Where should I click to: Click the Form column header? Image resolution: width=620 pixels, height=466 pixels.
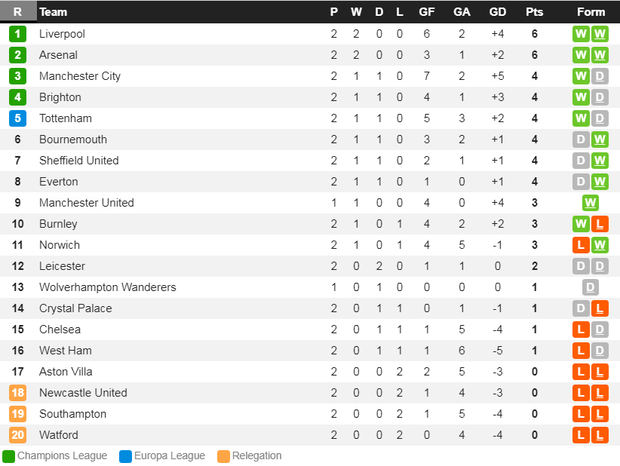coord(591,12)
